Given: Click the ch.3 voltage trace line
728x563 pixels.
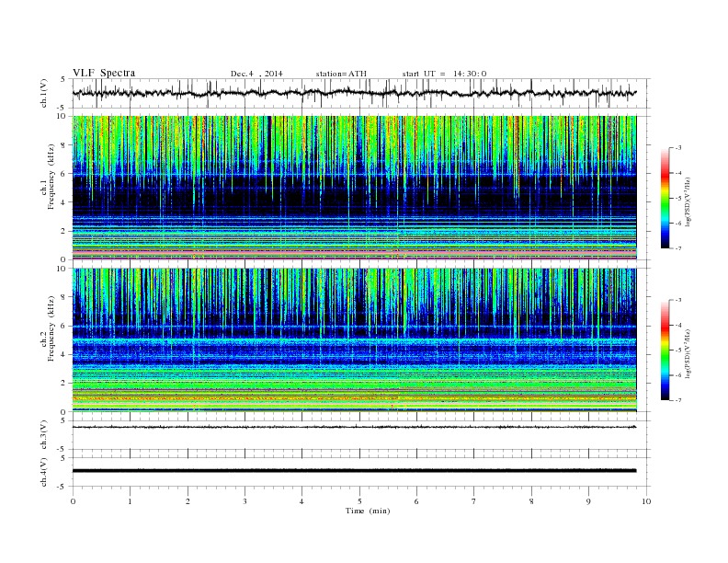Looking at the screenshot, I should coord(354,427).
